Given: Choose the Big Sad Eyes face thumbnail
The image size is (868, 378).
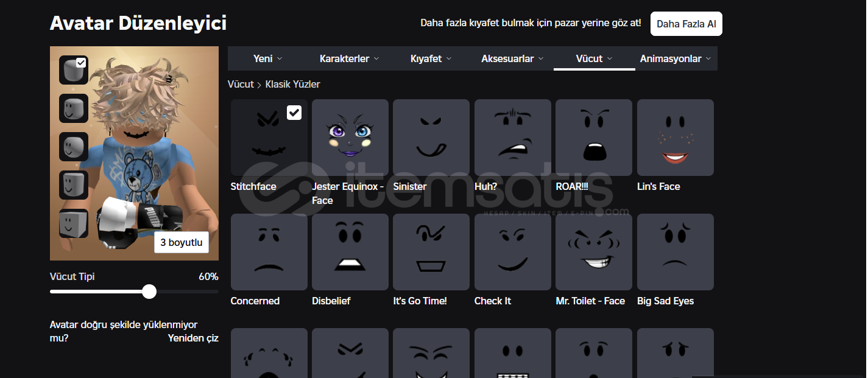Looking at the screenshot, I should click(676, 252).
